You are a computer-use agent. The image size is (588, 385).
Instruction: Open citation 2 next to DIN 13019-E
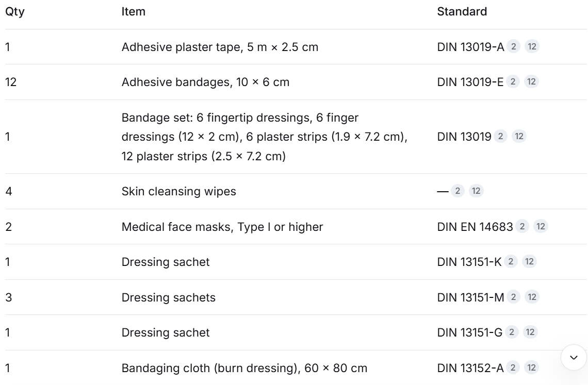coord(513,82)
